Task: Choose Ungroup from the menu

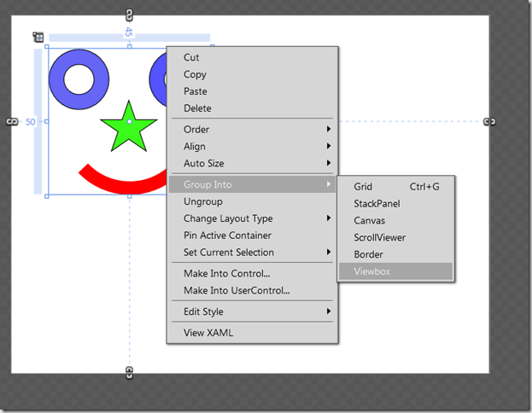Action: click(x=252, y=201)
